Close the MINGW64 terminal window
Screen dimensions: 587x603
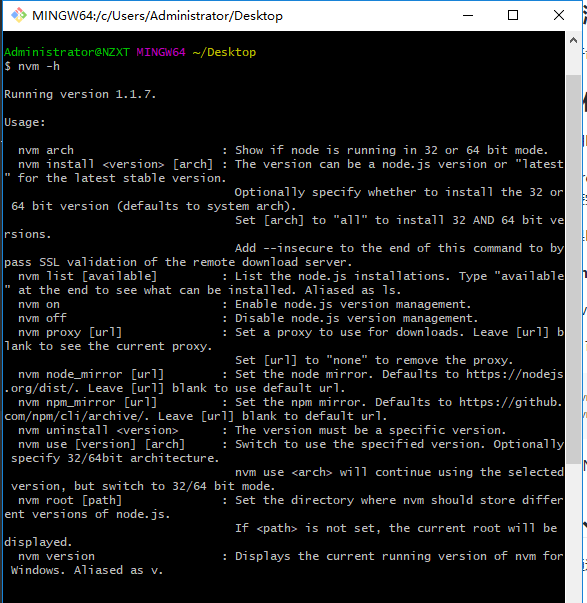[559, 15]
